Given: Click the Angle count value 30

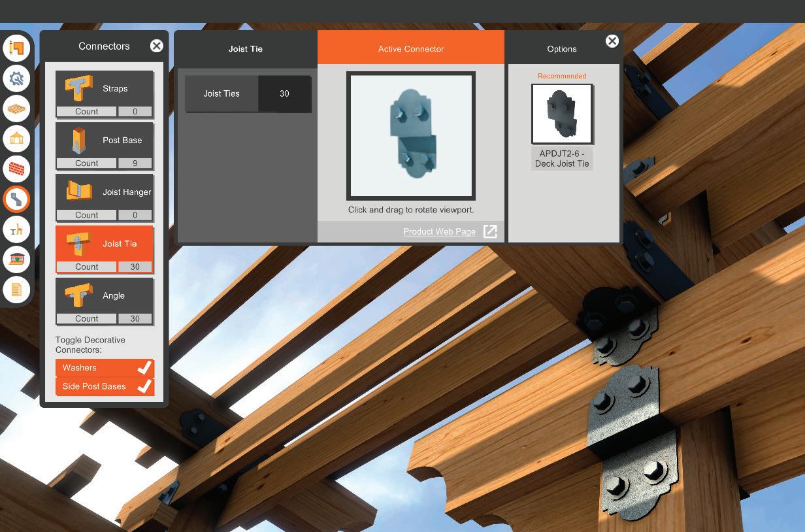Looking at the screenshot, I should [x=135, y=319].
